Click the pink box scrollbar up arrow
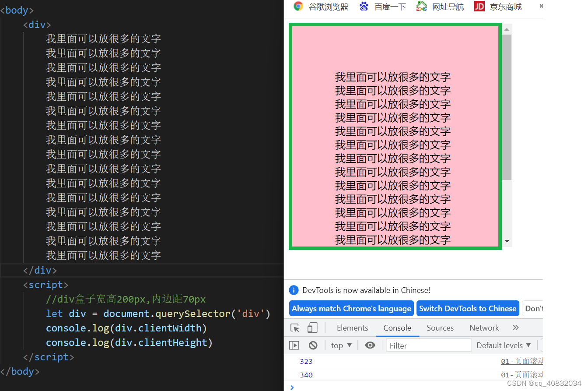 click(507, 30)
